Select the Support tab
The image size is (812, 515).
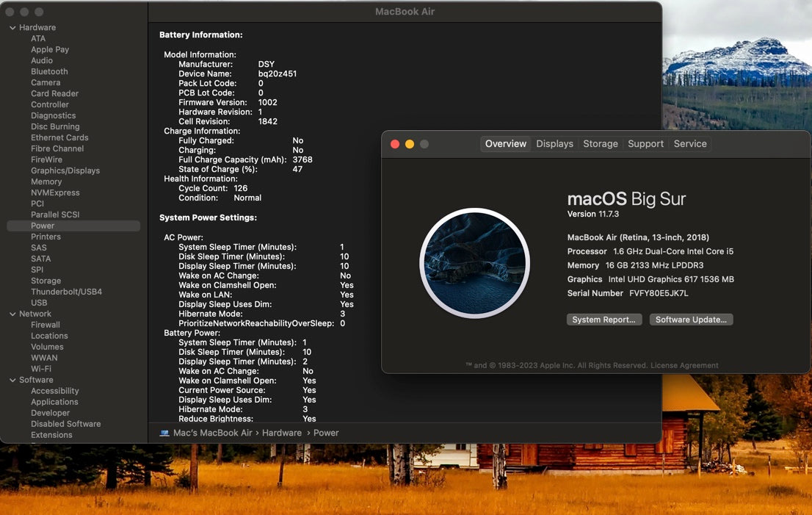point(645,144)
